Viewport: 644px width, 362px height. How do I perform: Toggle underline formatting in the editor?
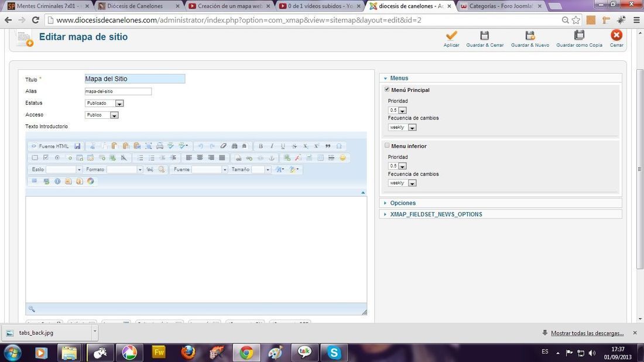(283, 146)
